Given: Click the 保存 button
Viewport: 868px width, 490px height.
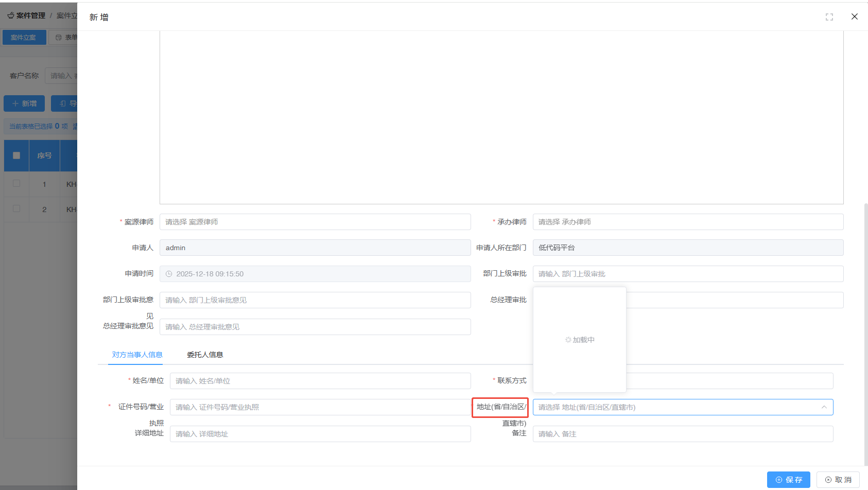Looking at the screenshot, I should tap(788, 480).
